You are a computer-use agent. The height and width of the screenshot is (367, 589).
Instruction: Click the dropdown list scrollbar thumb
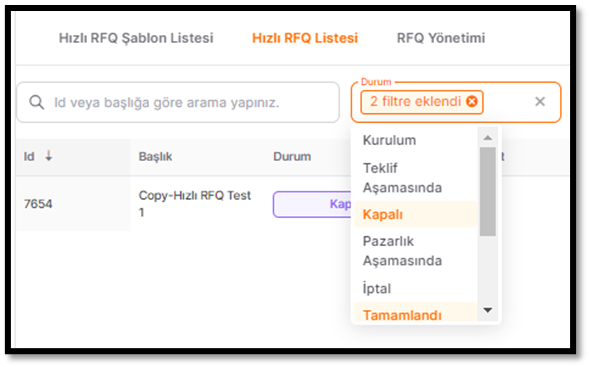click(488, 192)
